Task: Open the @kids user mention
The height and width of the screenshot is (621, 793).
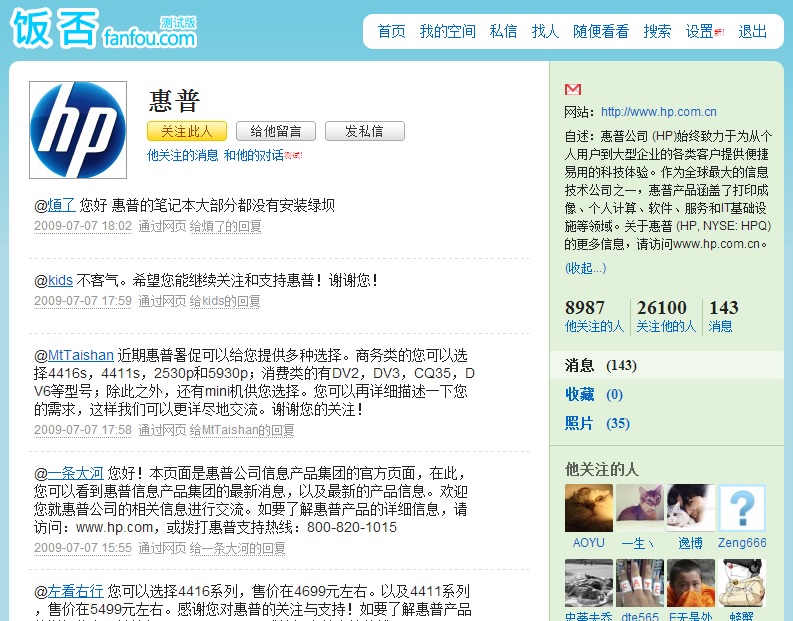Action: (61, 280)
